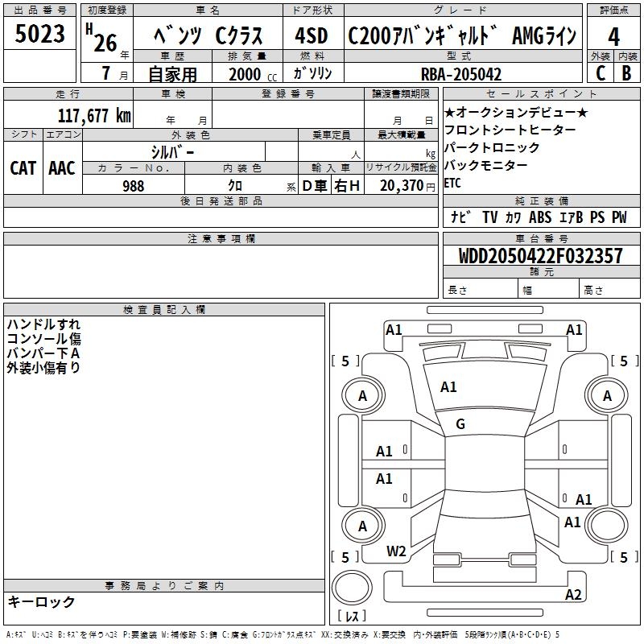
Task: Click inspector note バンパー下A
Action: [x=43, y=353]
